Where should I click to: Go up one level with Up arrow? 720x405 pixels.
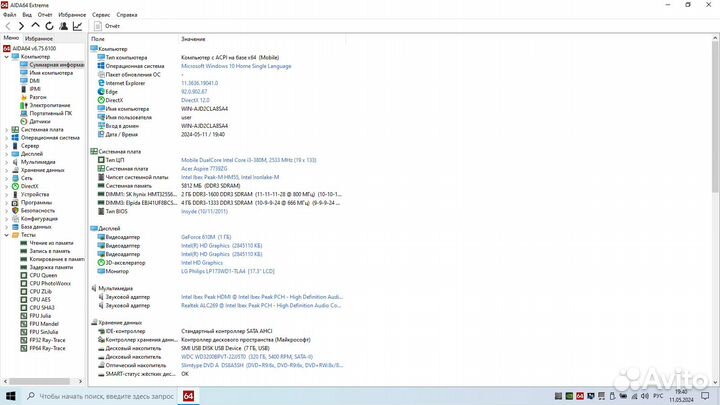[35, 26]
